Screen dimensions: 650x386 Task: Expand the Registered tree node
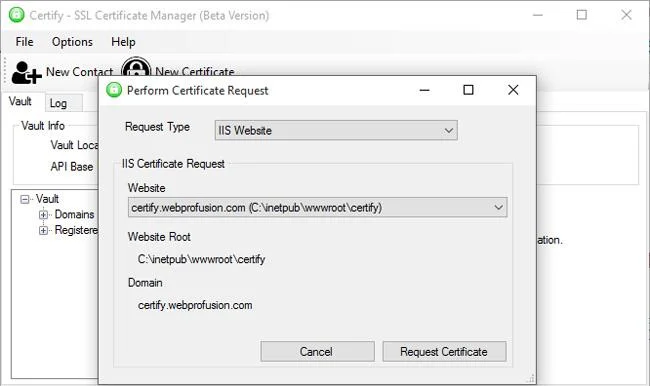pyautogui.click(x=43, y=230)
